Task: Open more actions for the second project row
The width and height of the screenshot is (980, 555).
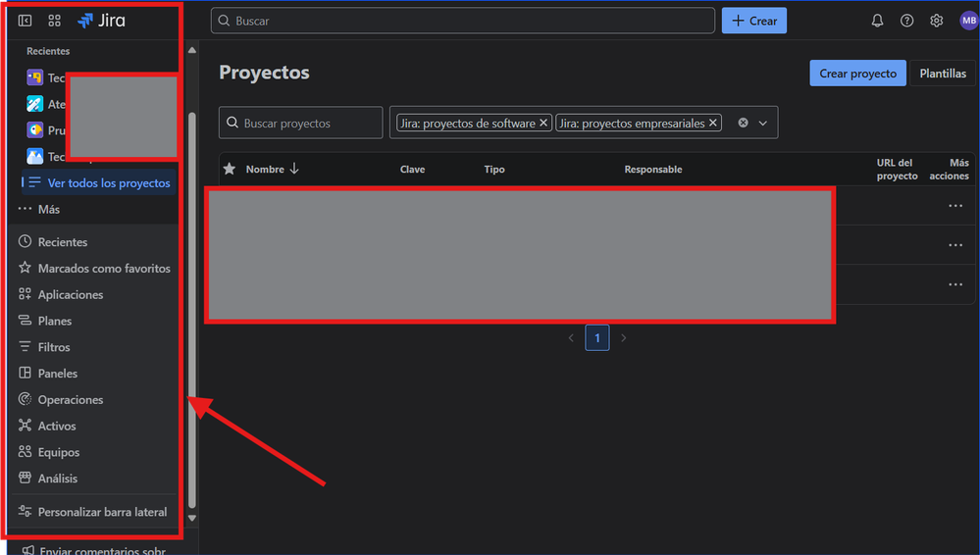Action: tap(955, 245)
